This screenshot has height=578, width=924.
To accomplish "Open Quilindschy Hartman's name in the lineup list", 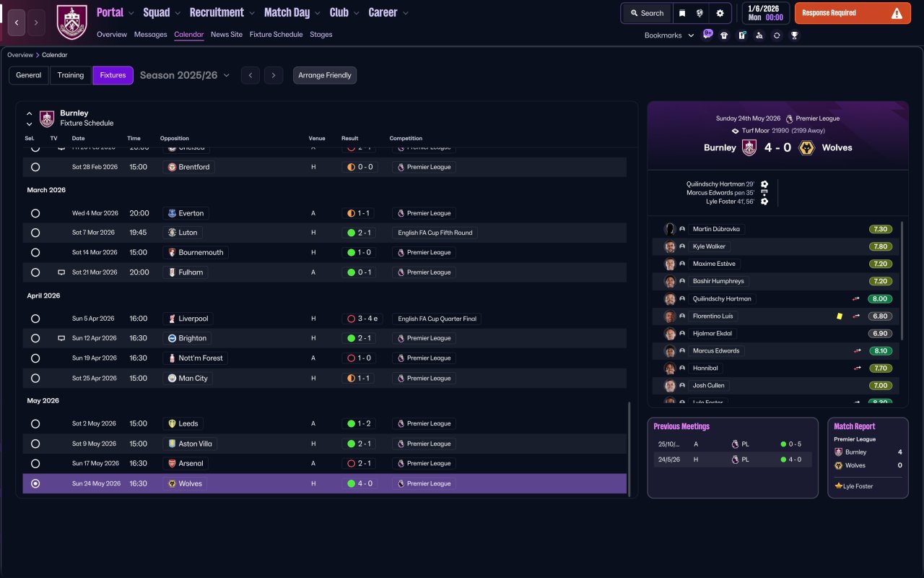I will click(x=722, y=298).
